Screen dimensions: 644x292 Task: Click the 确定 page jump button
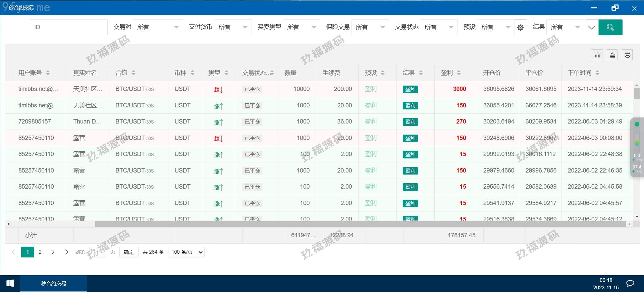point(129,252)
